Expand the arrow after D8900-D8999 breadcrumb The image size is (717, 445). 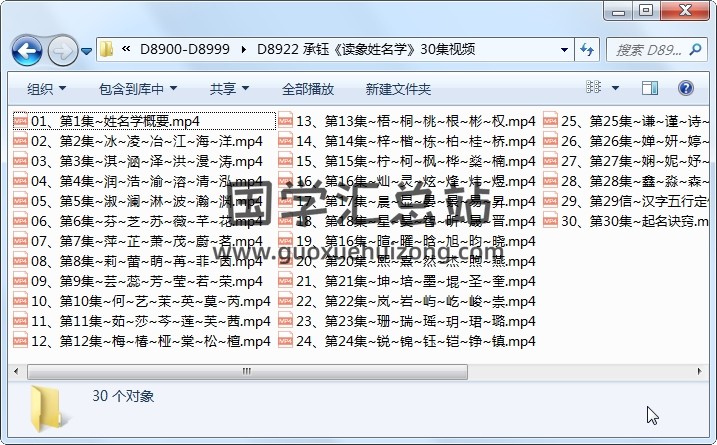(243, 49)
